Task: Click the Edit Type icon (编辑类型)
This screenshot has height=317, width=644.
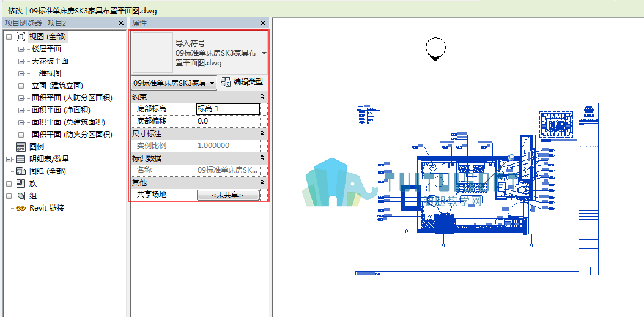Action: point(226,82)
